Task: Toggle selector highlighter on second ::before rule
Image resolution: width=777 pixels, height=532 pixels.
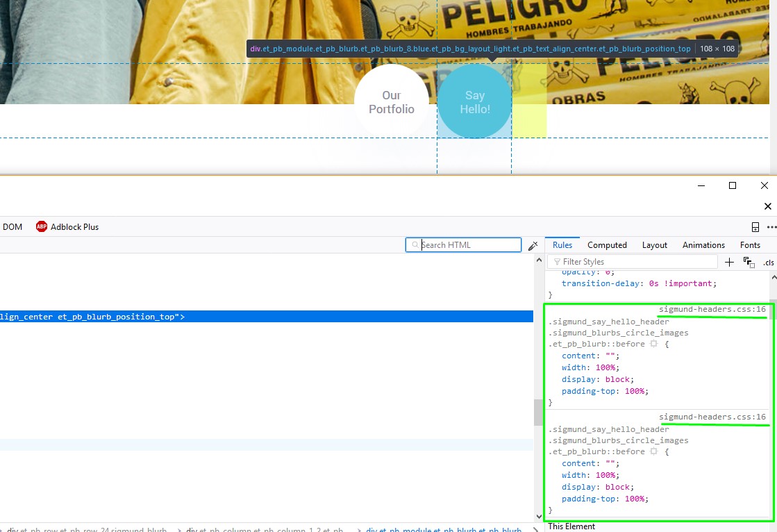Action: point(653,451)
